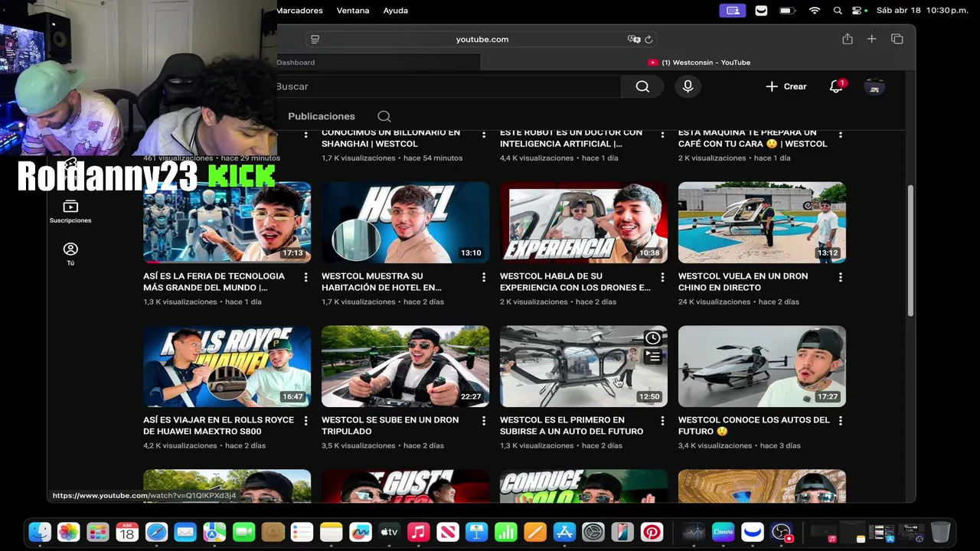The image size is (980, 551).
Task: Open a new tab with the plus icon
Action: point(871,39)
